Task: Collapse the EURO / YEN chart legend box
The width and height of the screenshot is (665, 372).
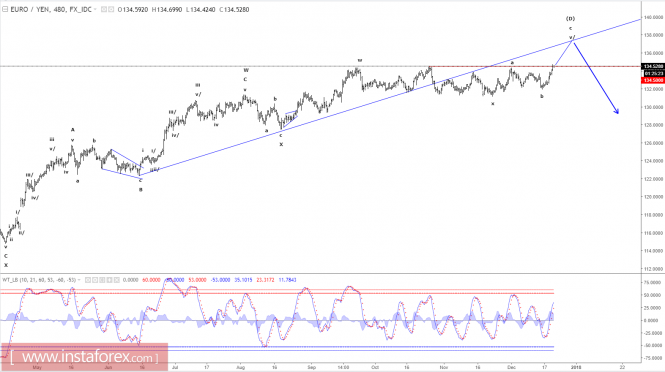Action: 5,9
